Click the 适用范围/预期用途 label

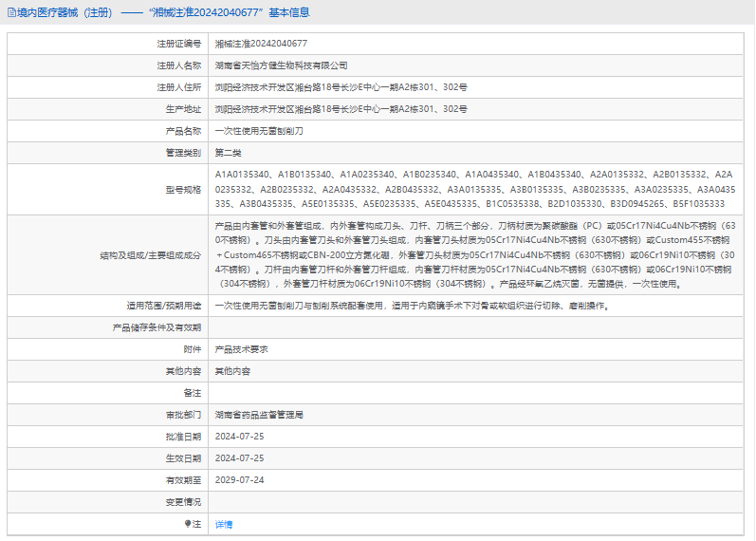coord(164,306)
